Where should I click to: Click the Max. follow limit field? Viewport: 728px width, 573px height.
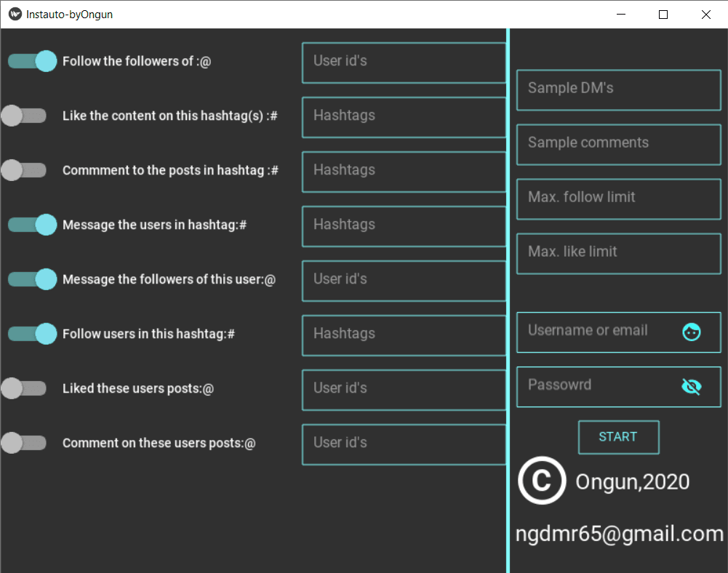click(x=618, y=199)
